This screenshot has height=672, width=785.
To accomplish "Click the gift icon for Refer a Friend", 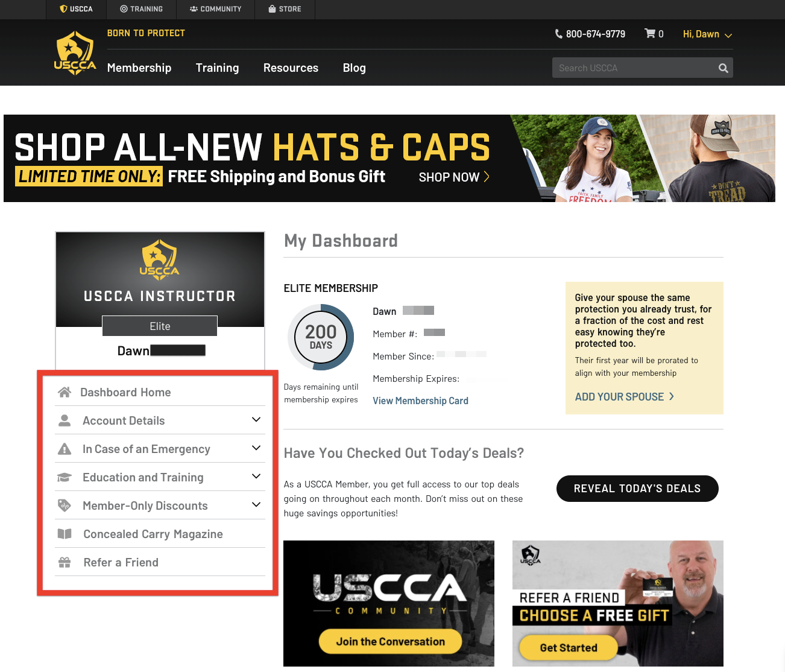I will [65, 562].
